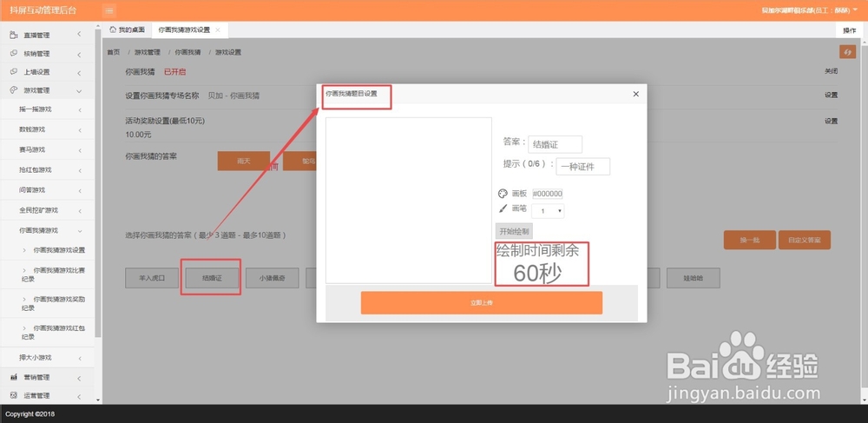Expand the 赛马游戏 submenu chevron
The image size is (868, 423).
pyautogui.click(x=80, y=150)
